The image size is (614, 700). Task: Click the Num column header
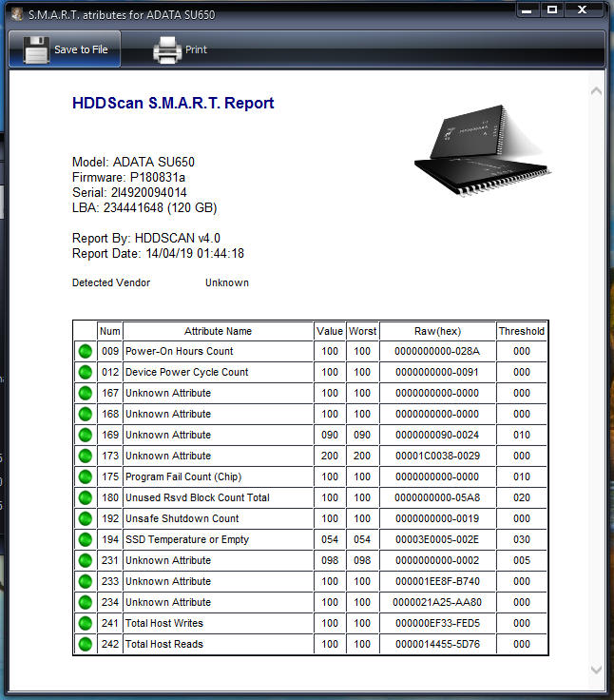tap(109, 331)
